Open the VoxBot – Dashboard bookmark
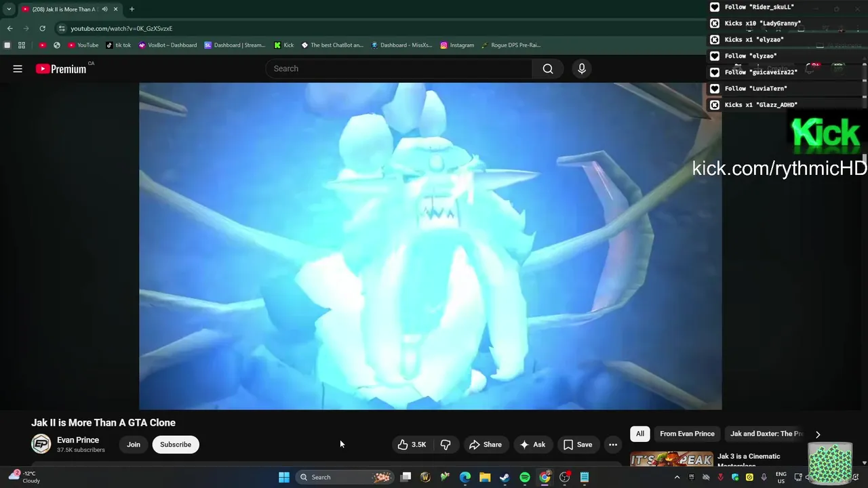The image size is (868, 488). [167, 45]
